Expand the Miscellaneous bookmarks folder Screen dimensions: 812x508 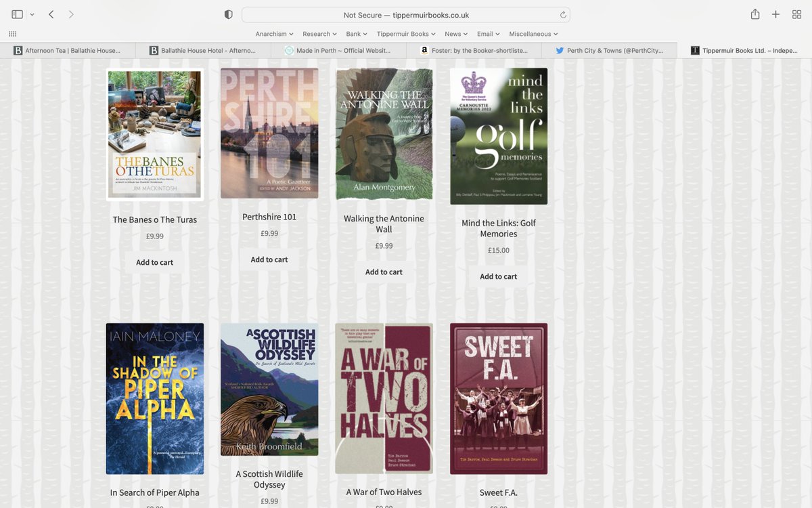pos(534,34)
